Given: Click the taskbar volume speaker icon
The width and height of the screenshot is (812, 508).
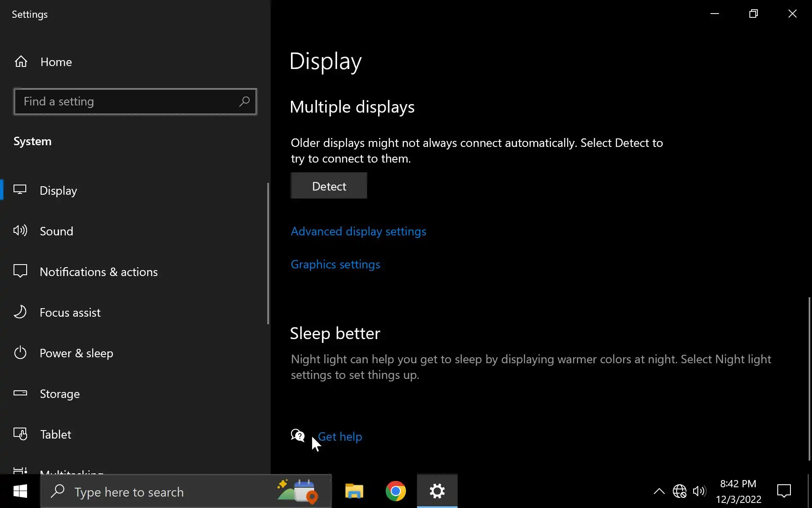Looking at the screenshot, I should pyautogui.click(x=699, y=491).
